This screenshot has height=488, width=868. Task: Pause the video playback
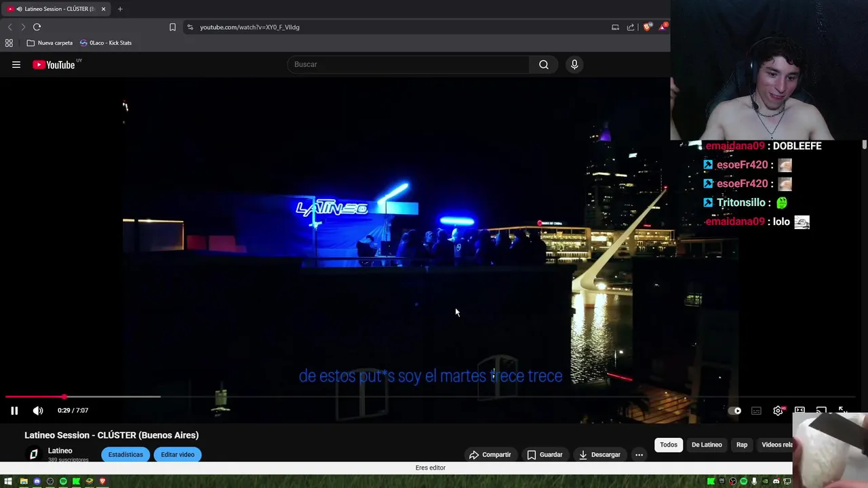14,410
